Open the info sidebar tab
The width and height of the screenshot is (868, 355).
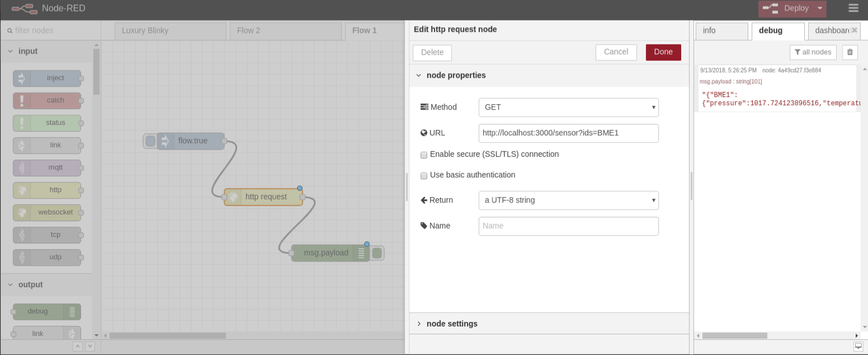pyautogui.click(x=722, y=31)
